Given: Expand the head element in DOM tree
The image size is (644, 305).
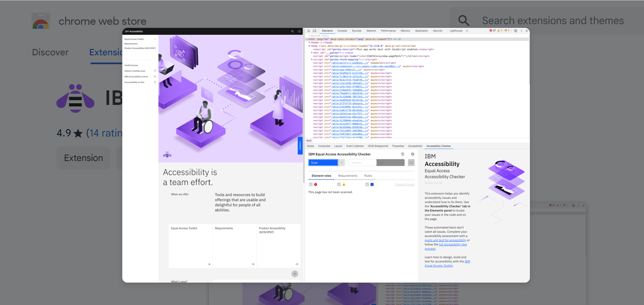Looking at the screenshot, I should [x=310, y=42].
